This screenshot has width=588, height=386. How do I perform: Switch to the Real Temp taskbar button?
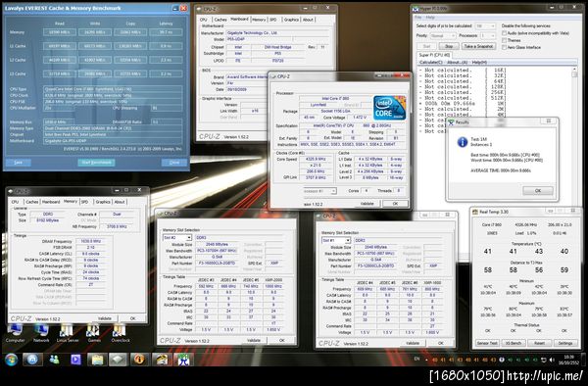tap(162, 360)
